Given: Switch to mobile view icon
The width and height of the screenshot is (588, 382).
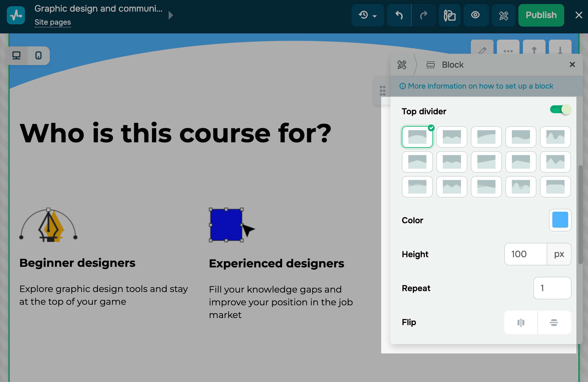Looking at the screenshot, I should tap(38, 55).
